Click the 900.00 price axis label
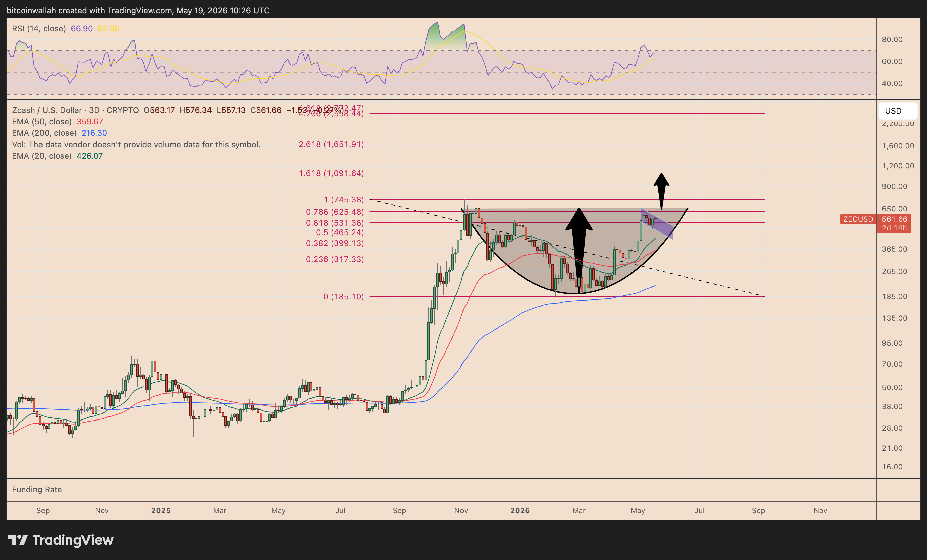The height and width of the screenshot is (560, 927). pyautogui.click(x=894, y=186)
